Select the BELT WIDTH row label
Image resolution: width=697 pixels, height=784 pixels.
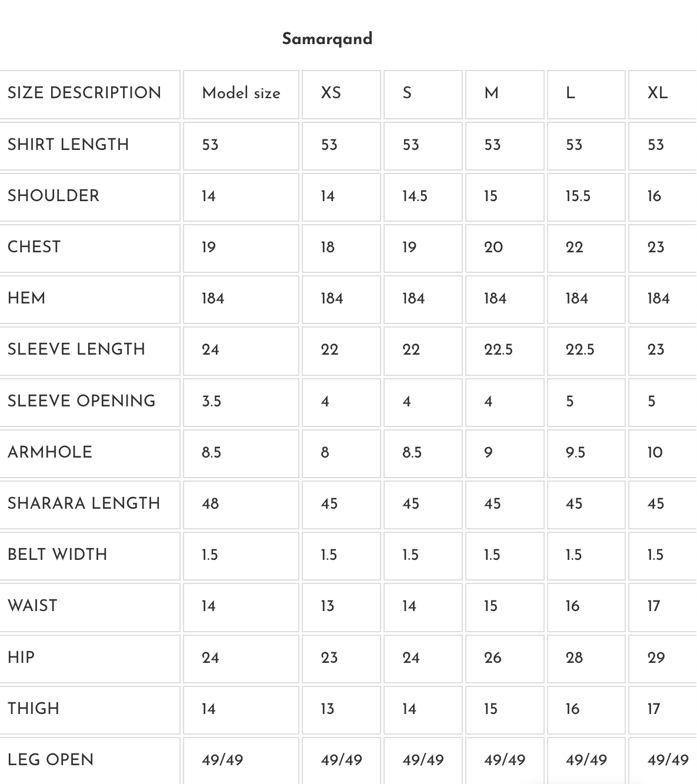coord(58,555)
